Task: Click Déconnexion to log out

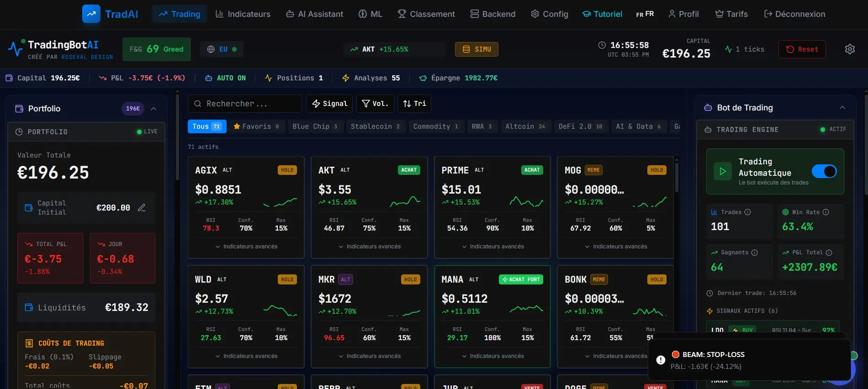Action: pos(795,14)
